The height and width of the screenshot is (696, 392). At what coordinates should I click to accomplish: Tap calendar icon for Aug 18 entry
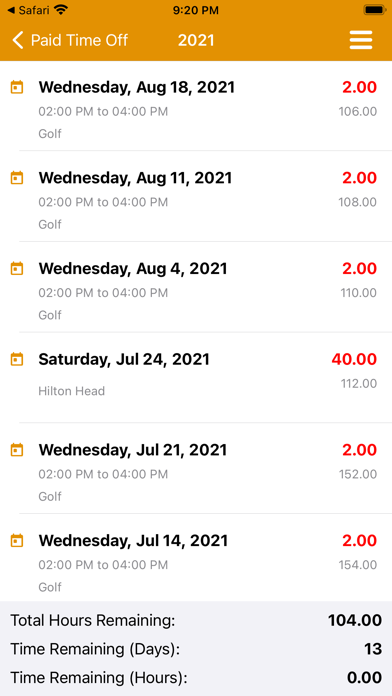(17, 87)
